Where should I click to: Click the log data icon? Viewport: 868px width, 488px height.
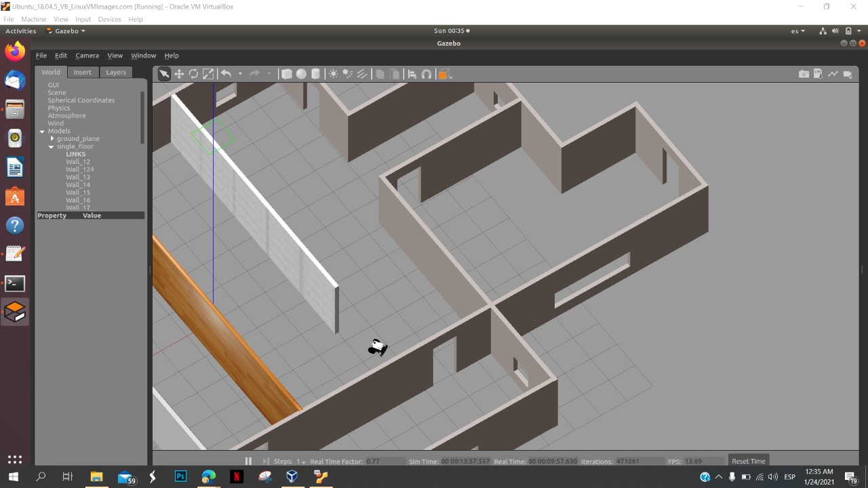(818, 74)
